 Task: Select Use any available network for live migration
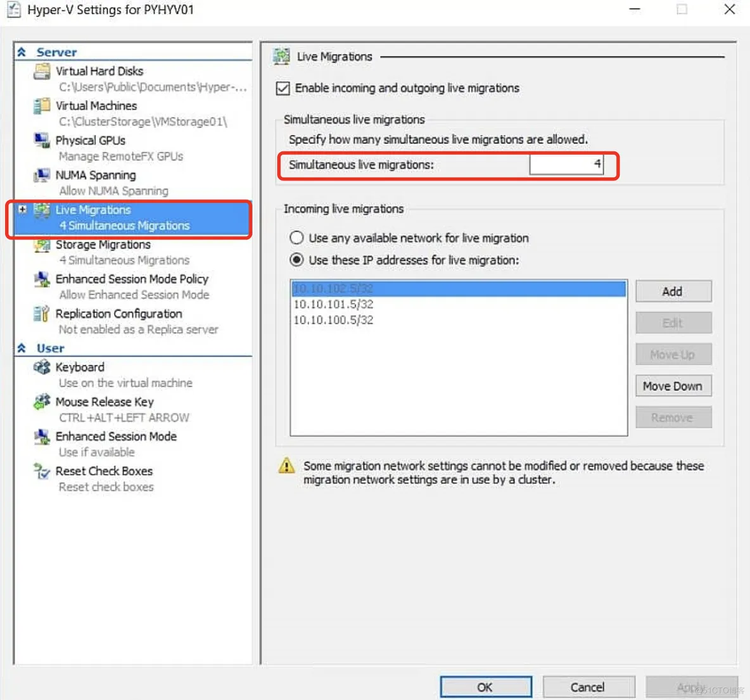[296, 238]
